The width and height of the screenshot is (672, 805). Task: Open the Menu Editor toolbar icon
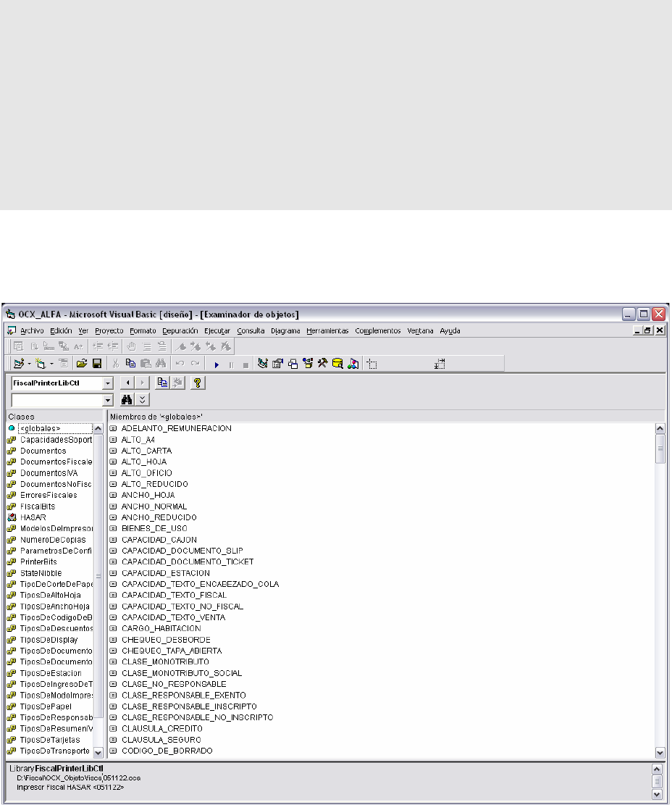coord(64,364)
